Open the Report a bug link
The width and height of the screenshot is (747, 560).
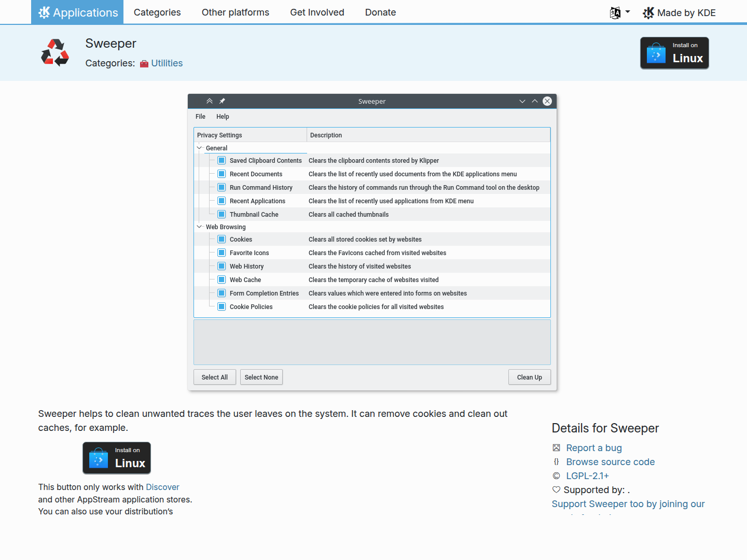click(x=594, y=448)
